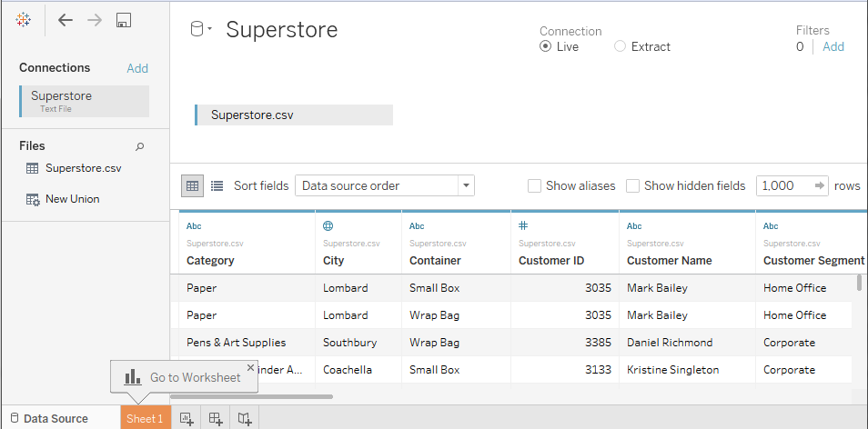Add a new dashboard
Viewport: 868px width, 429px height.
(216, 419)
